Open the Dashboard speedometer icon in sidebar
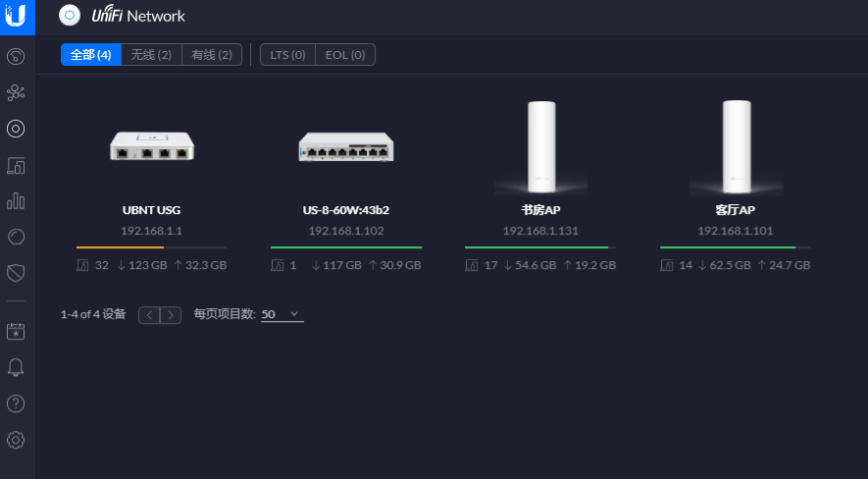 click(x=16, y=56)
